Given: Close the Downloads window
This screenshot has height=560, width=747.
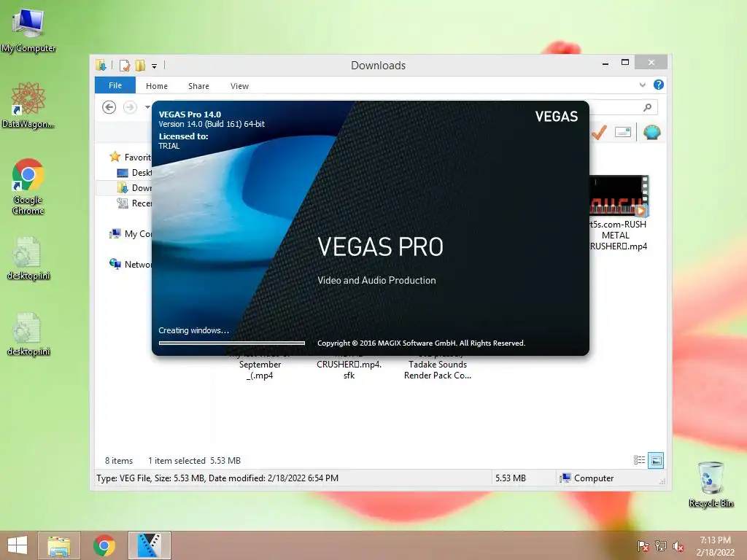Looking at the screenshot, I should coord(651,63).
